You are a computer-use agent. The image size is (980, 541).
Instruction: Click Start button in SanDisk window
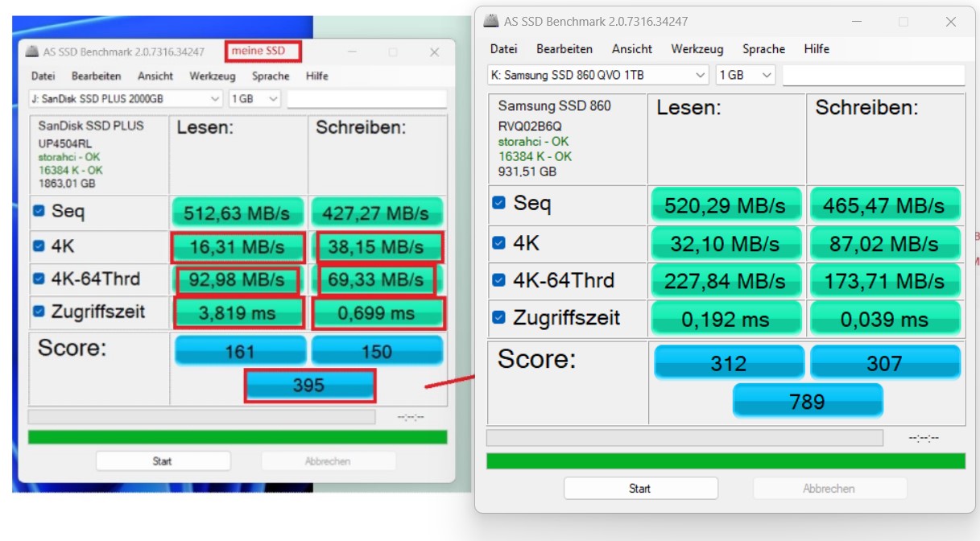(163, 460)
